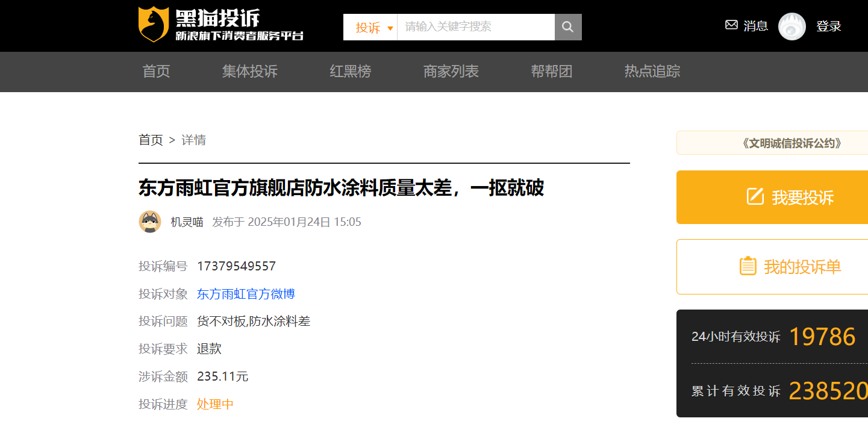The height and width of the screenshot is (430, 868).
Task: Click clipboard icon on 我的投诉单
Action: pyautogui.click(x=748, y=266)
